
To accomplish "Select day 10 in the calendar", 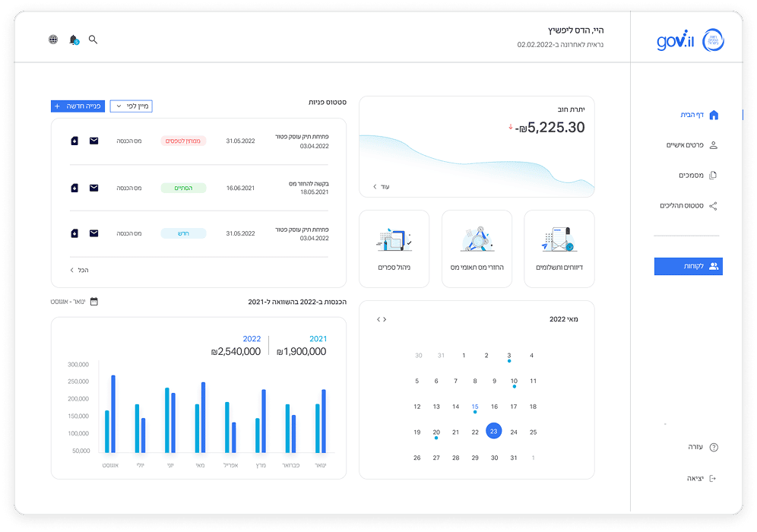I will pos(514,382).
